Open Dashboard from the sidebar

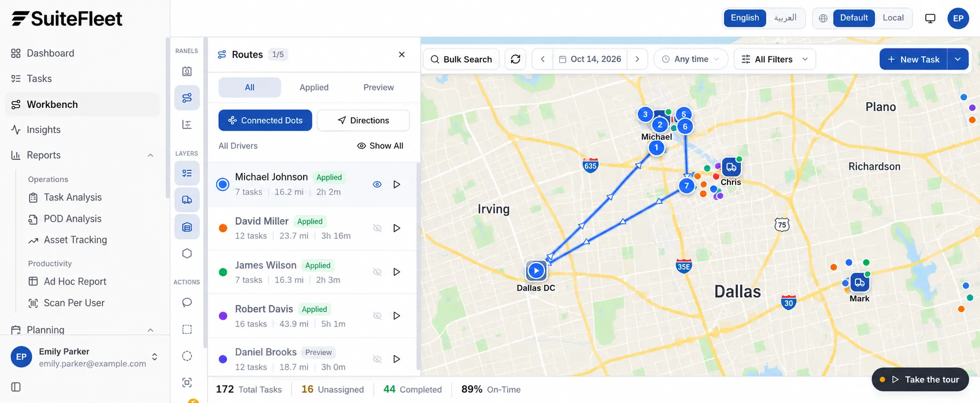click(x=83, y=53)
